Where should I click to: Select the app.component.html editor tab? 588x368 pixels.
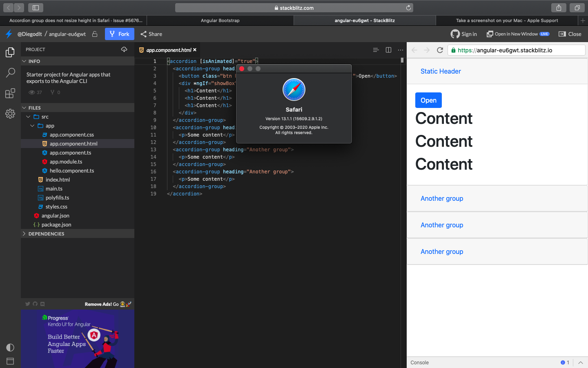(167, 49)
